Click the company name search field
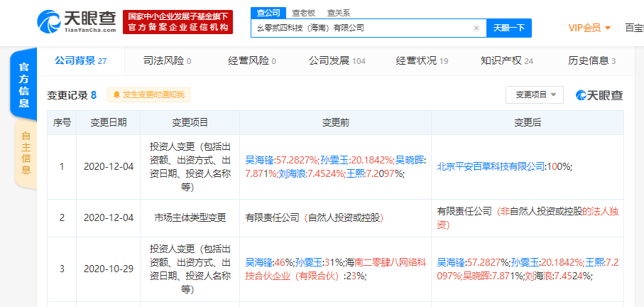644x307 pixels. (362, 28)
